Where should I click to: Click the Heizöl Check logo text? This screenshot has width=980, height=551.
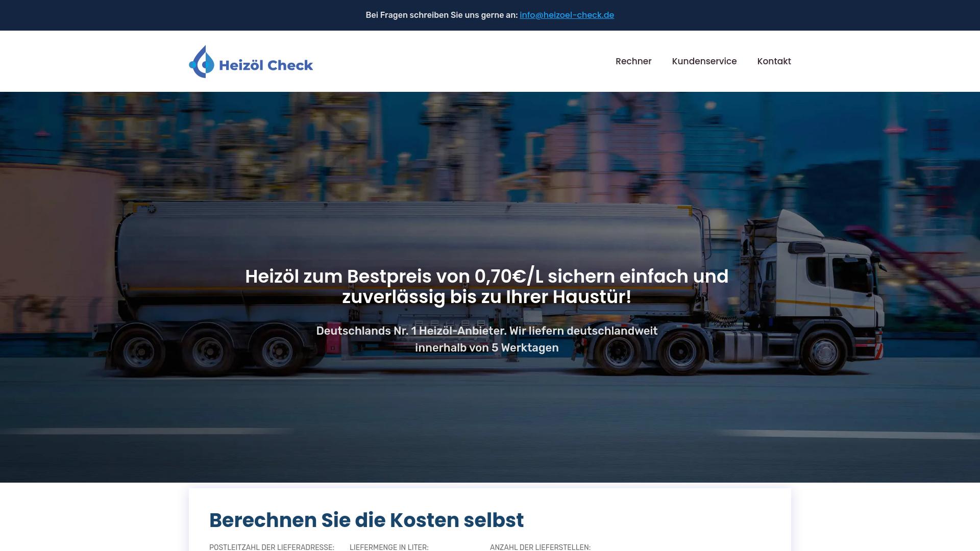(265, 65)
